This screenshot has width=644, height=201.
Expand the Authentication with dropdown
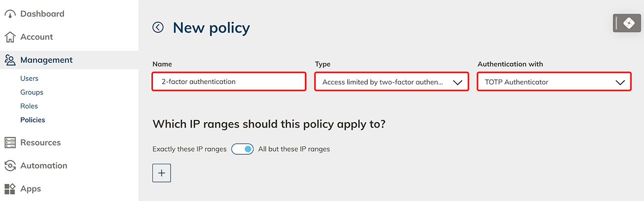[554, 82]
